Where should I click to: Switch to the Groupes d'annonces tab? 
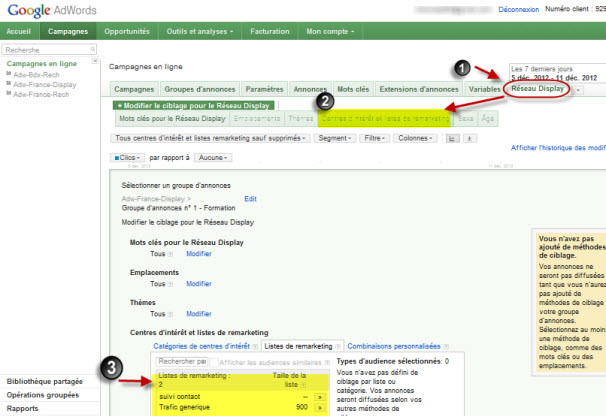pyautogui.click(x=200, y=89)
